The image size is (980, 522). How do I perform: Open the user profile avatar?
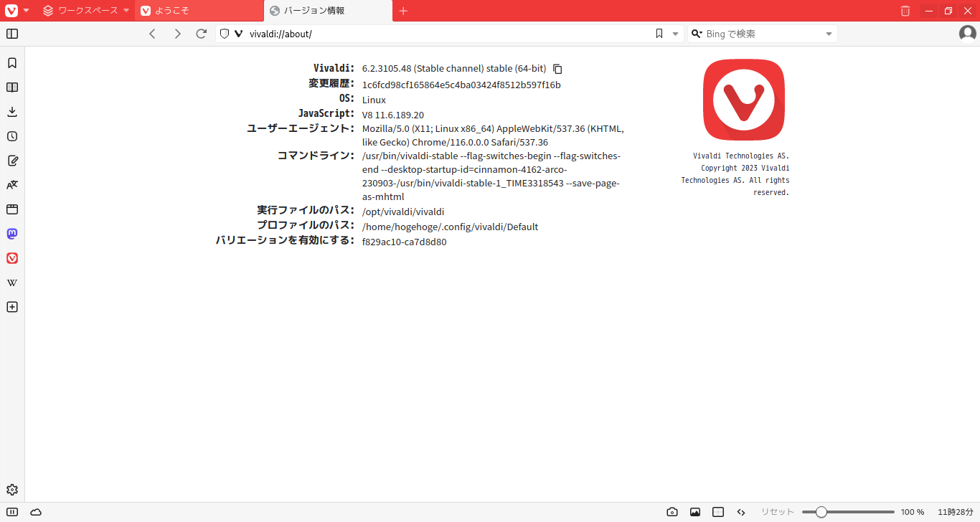[x=968, y=34]
